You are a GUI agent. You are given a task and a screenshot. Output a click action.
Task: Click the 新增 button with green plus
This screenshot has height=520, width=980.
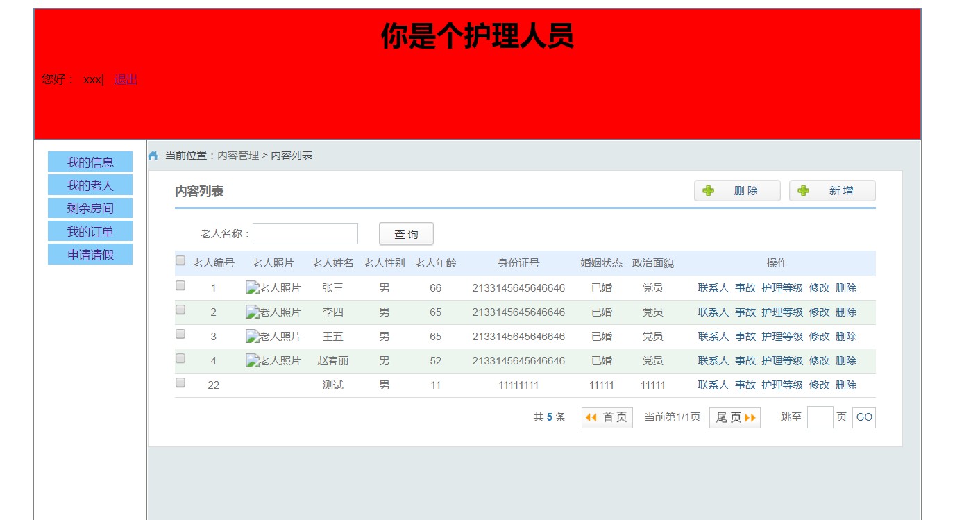click(831, 191)
